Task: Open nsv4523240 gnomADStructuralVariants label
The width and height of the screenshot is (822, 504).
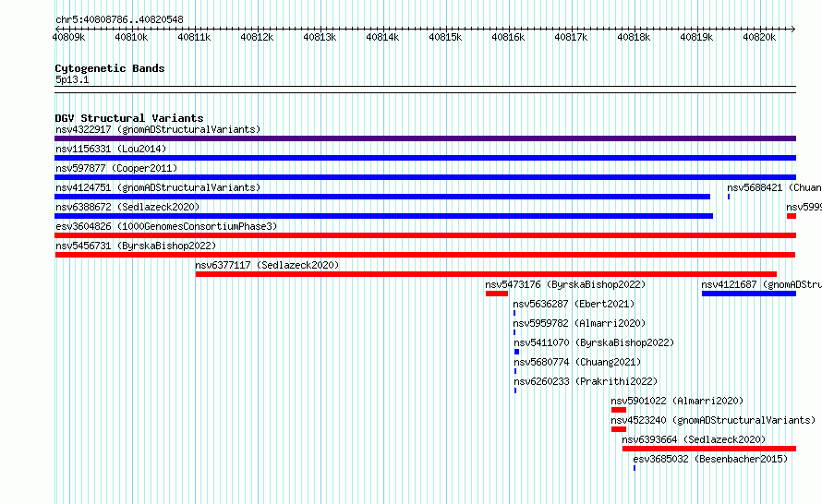Action: click(x=713, y=420)
